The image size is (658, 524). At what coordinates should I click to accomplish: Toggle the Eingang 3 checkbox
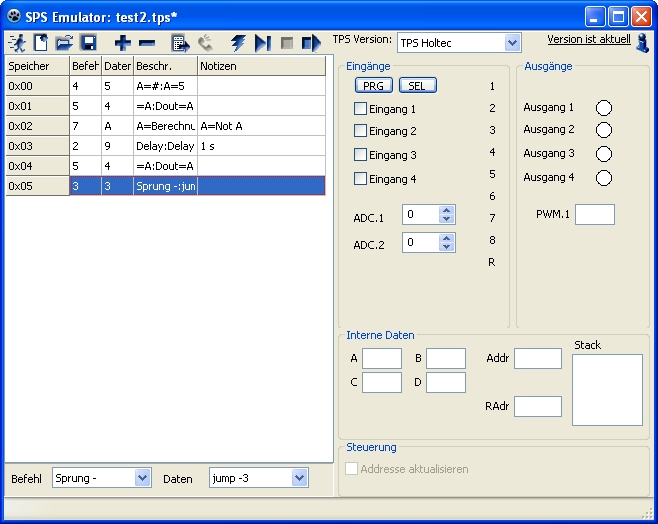click(361, 155)
